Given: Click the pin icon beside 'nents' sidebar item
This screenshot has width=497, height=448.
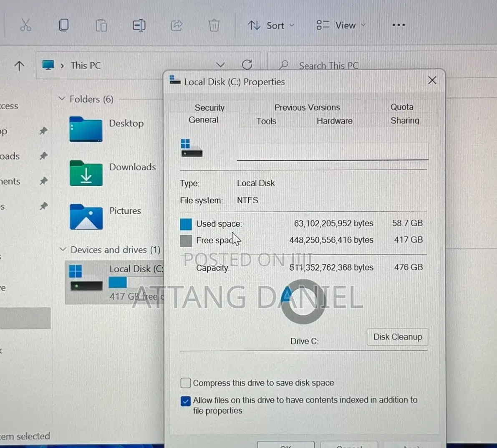Looking at the screenshot, I should coord(43,181).
